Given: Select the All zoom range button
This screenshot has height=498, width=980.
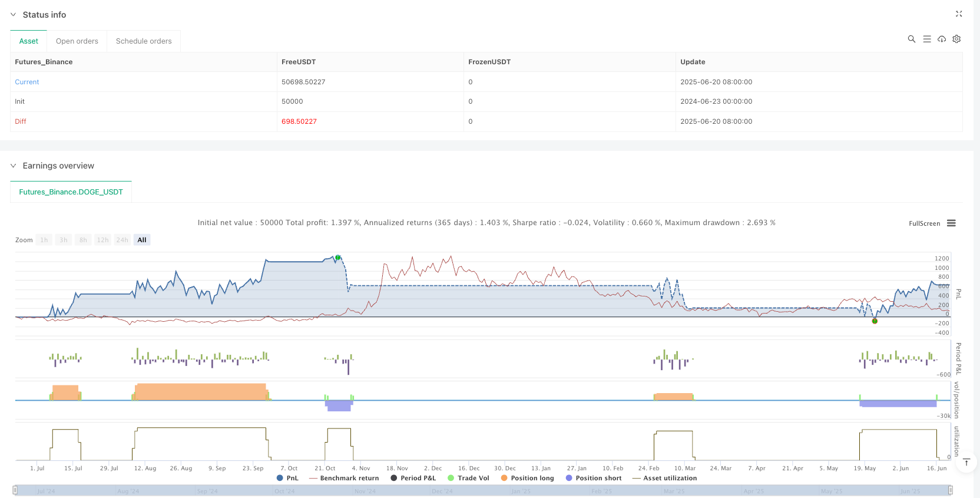Looking at the screenshot, I should (142, 240).
